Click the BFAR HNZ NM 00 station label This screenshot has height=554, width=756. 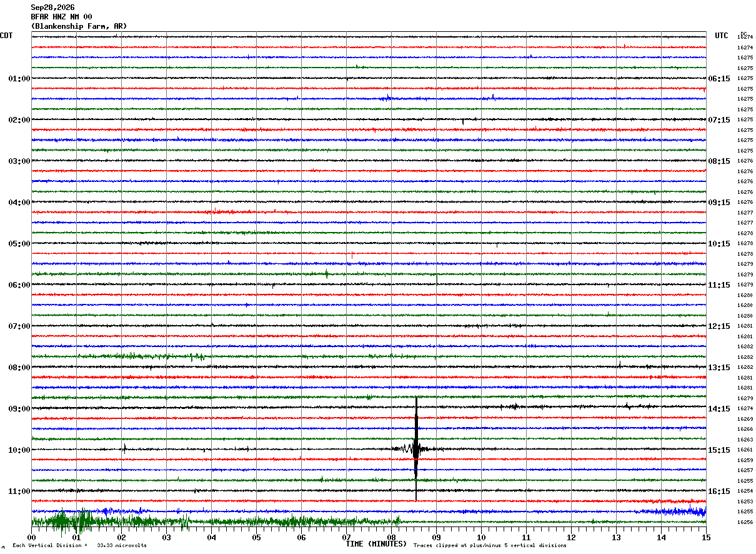click(61, 17)
